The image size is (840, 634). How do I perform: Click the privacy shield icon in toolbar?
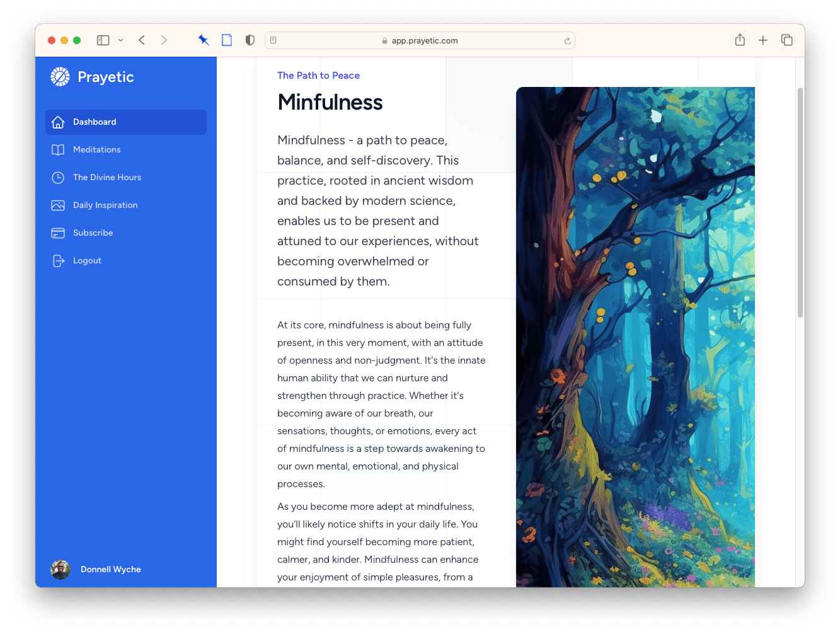point(250,40)
